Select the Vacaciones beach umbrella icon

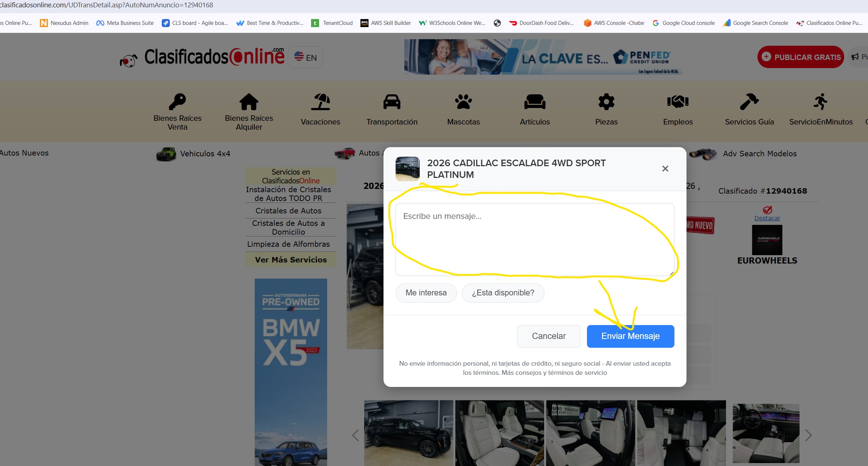[x=321, y=102]
